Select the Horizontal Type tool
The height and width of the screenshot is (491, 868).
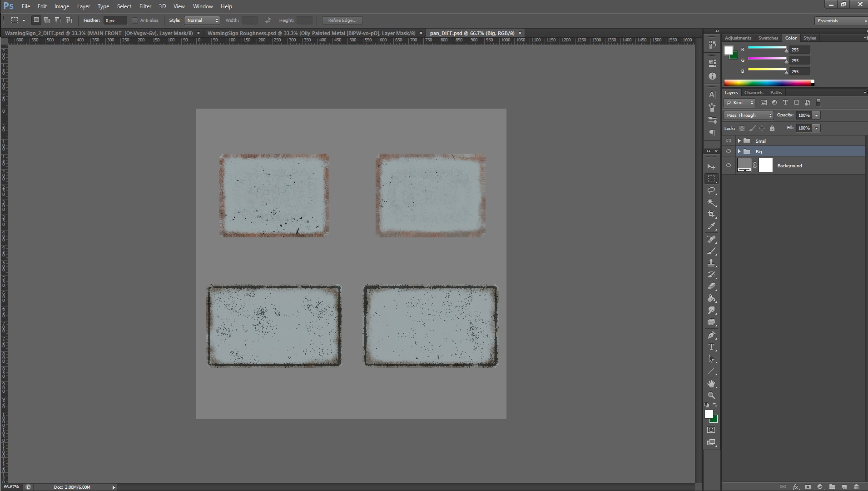click(x=711, y=347)
